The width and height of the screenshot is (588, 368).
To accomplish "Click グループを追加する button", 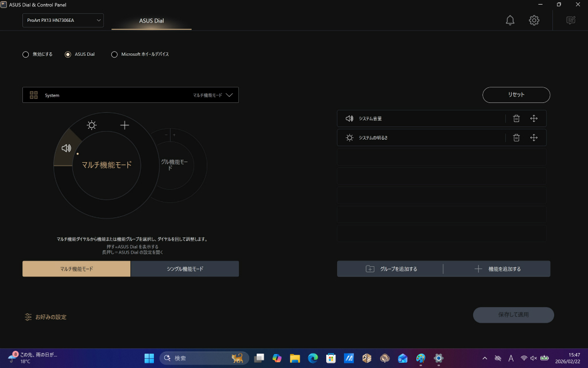I will pos(390,269).
